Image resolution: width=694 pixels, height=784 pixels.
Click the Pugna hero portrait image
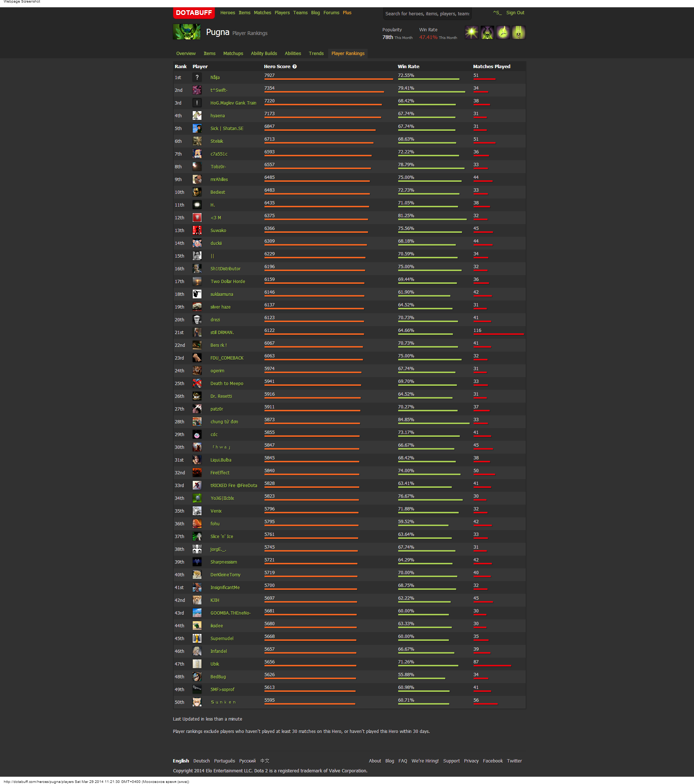187,32
